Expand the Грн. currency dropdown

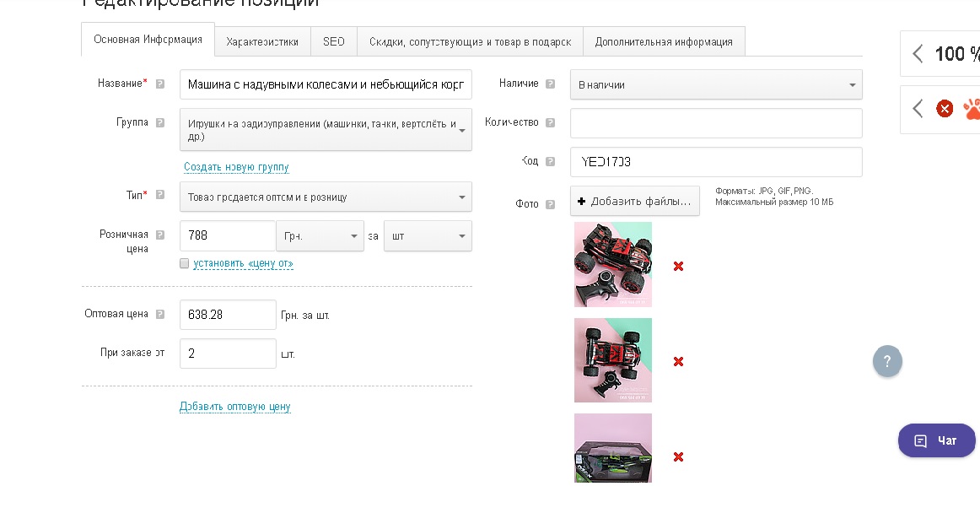[x=320, y=236]
